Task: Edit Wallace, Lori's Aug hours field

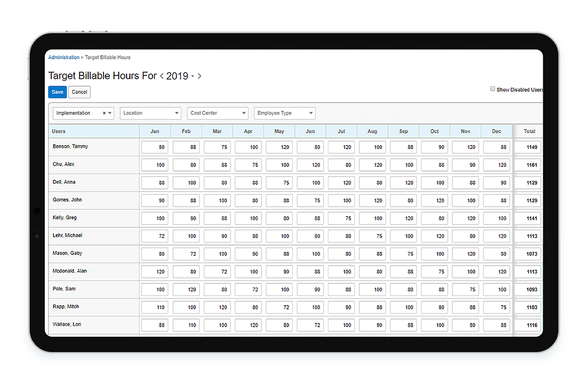Action: coord(372,325)
